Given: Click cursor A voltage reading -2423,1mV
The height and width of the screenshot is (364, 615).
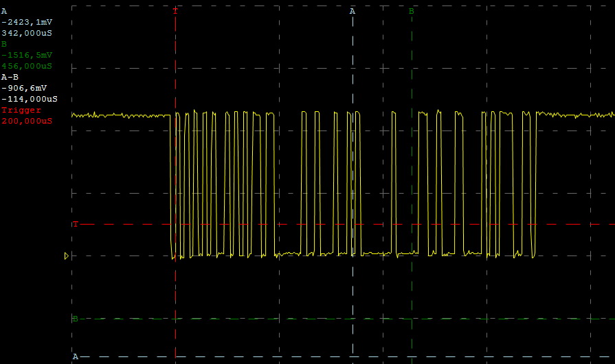Looking at the screenshot, I should click(27, 23).
